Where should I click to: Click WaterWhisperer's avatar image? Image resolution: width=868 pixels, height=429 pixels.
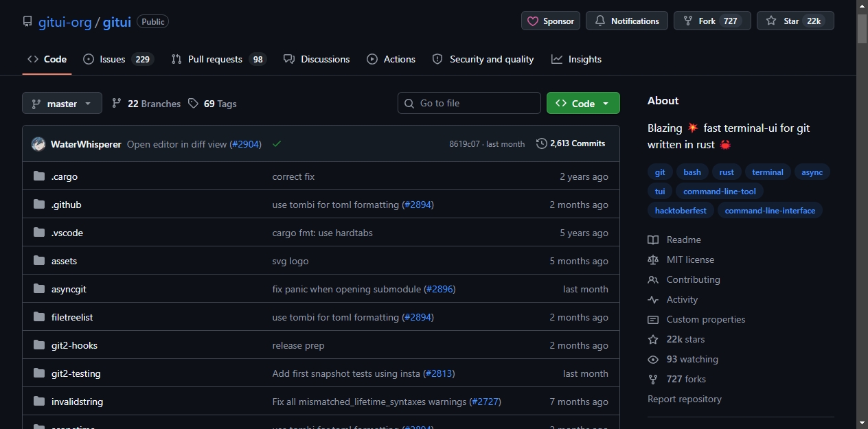coord(38,144)
